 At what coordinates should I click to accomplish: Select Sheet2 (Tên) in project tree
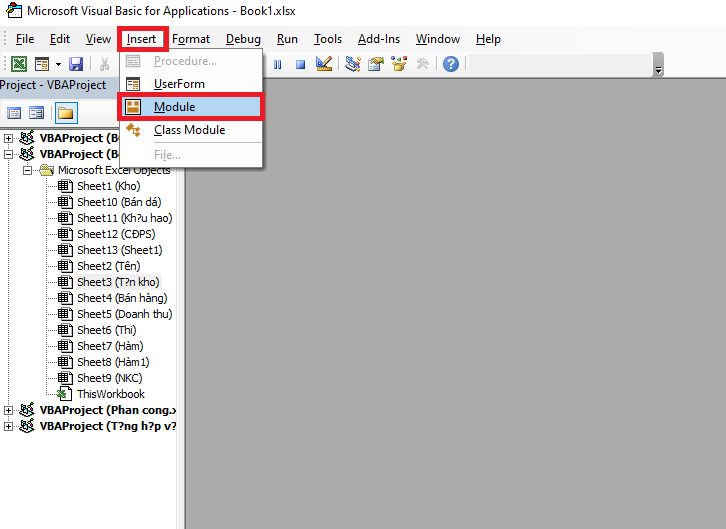pyautogui.click(x=108, y=266)
